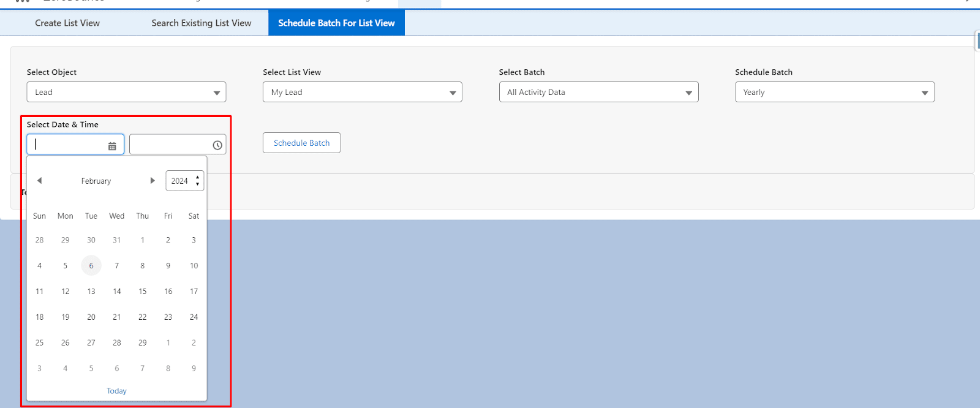980x408 pixels.
Task: Expand Select Batch dropdown with All Activity Data
Action: (x=598, y=93)
